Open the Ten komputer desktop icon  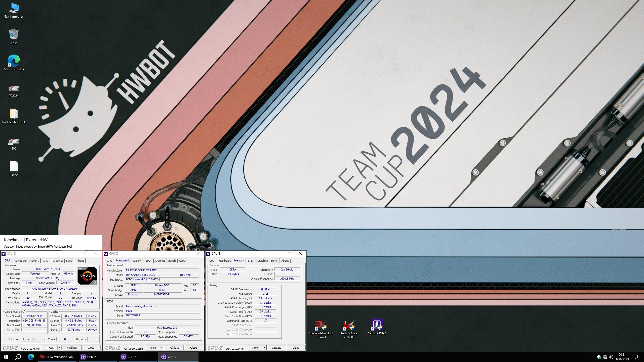point(14,11)
